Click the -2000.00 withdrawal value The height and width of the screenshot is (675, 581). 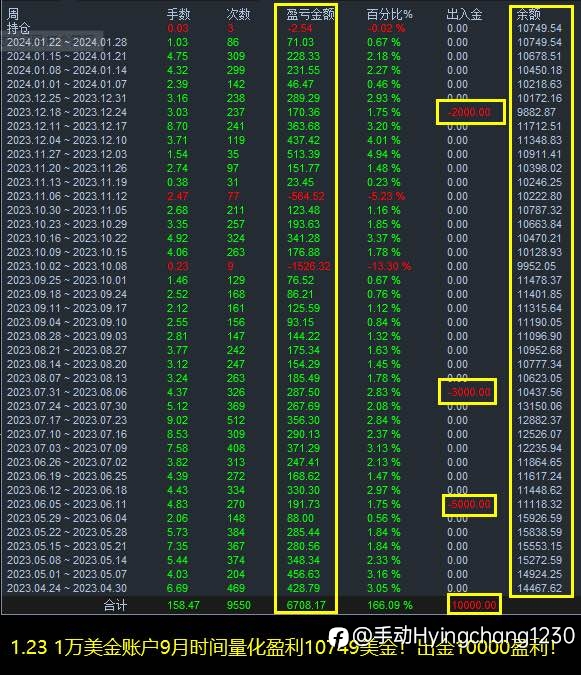coord(469,112)
